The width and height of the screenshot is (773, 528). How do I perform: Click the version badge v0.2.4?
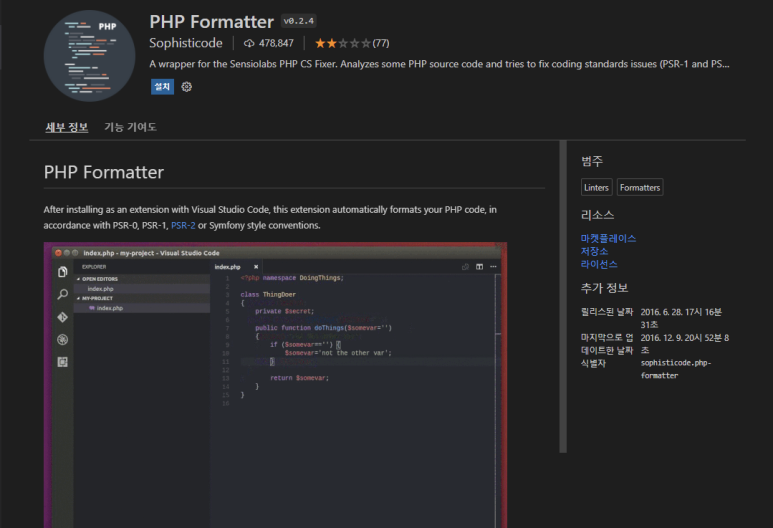coord(299,21)
